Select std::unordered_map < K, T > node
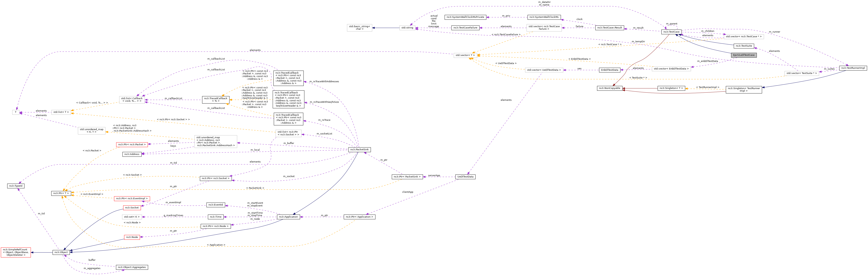This screenshot has height=275, width=868. pyautogui.click(x=92, y=131)
